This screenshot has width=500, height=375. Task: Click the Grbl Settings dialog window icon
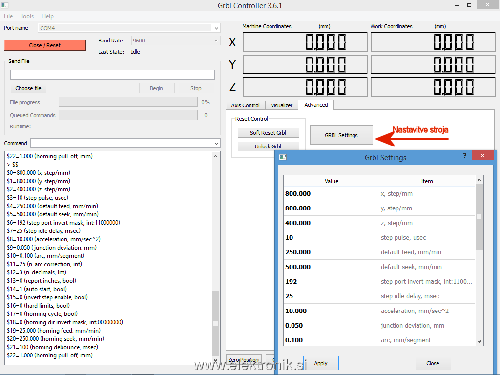coord(283,157)
